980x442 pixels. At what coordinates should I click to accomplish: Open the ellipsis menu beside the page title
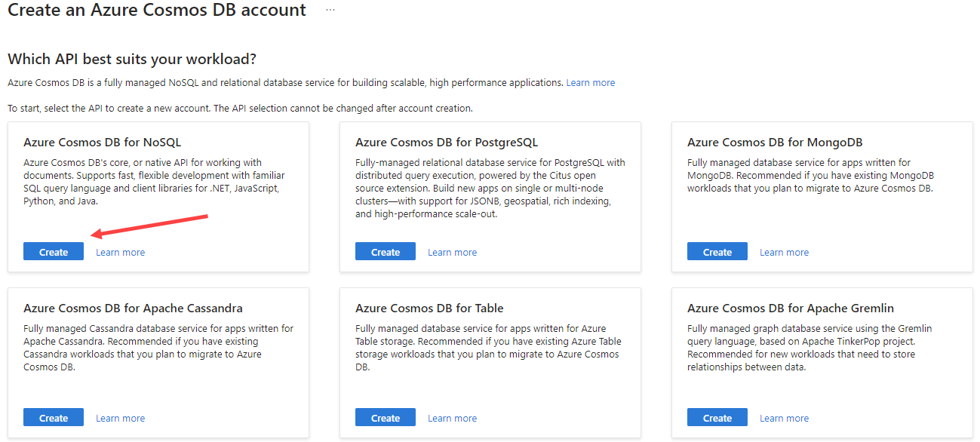[x=330, y=11]
